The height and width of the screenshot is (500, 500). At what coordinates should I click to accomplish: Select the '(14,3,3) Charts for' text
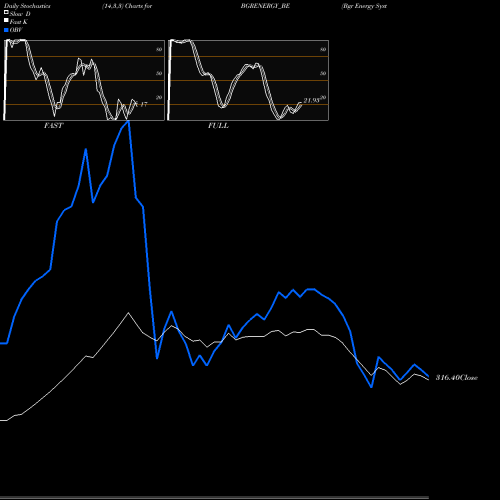click(x=127, y=6)
